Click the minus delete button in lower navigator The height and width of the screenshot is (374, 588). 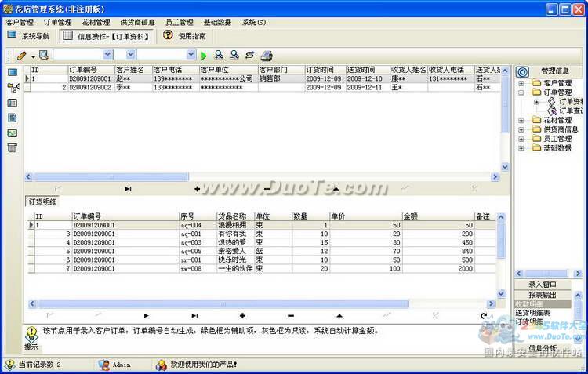click(x=291, y=315)
